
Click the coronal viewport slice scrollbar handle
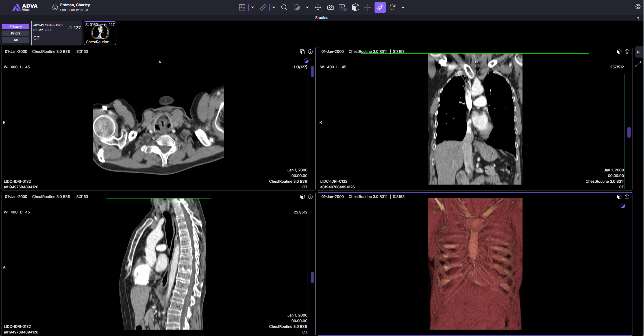coord(629,132)
